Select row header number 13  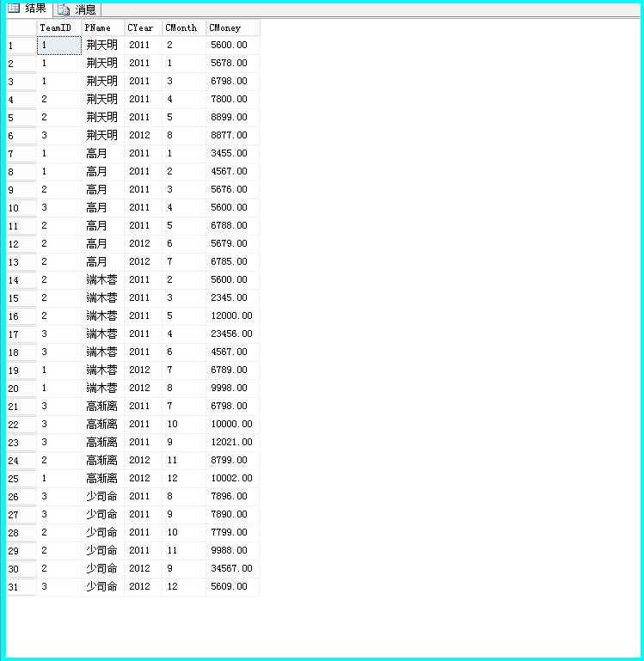pyautogui.click(x=21, y=262)
